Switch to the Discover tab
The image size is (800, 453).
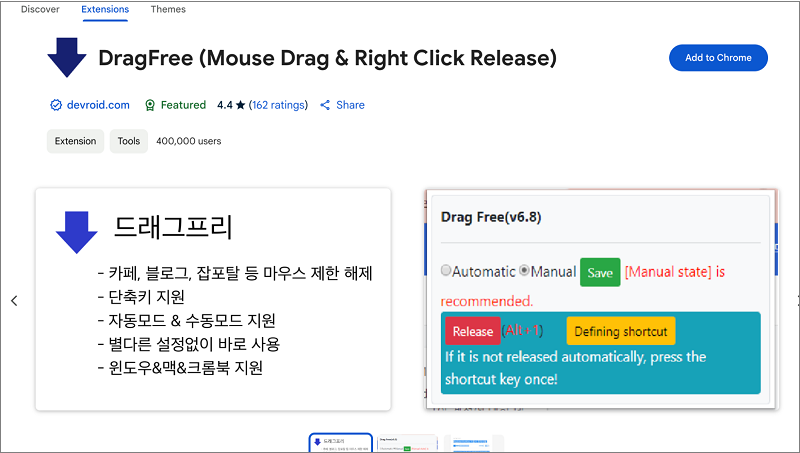[x=40, y=9]
